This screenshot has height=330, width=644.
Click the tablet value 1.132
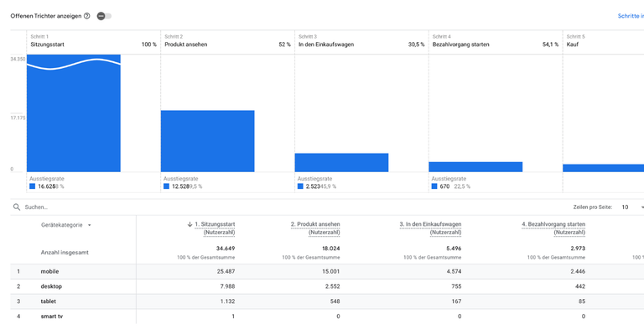coord(227,301)
